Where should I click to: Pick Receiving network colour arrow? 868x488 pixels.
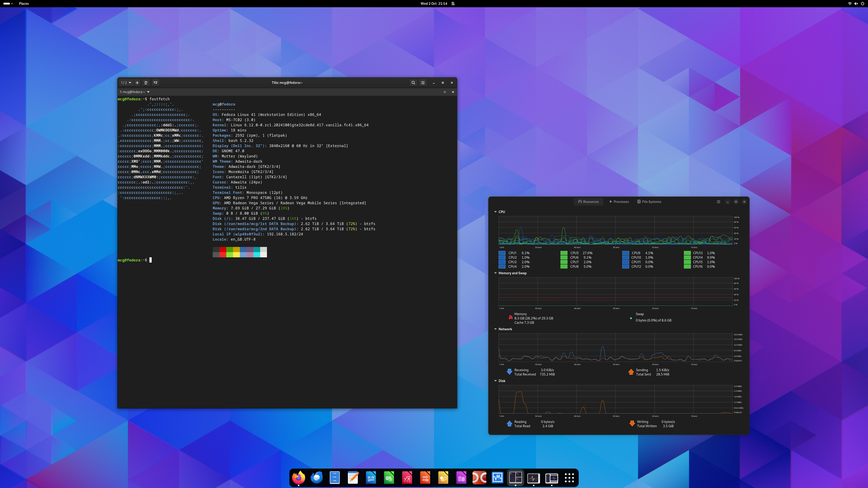[509, 372]
